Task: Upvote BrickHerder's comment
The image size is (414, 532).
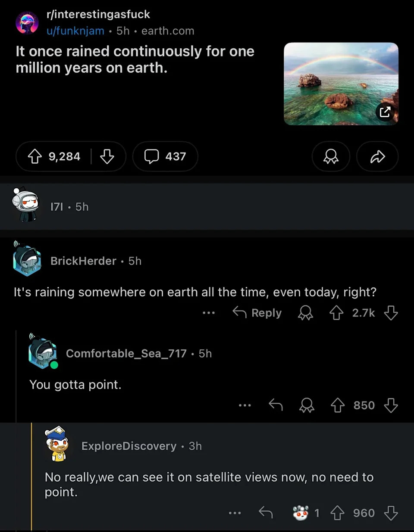Action: [336, 313]
